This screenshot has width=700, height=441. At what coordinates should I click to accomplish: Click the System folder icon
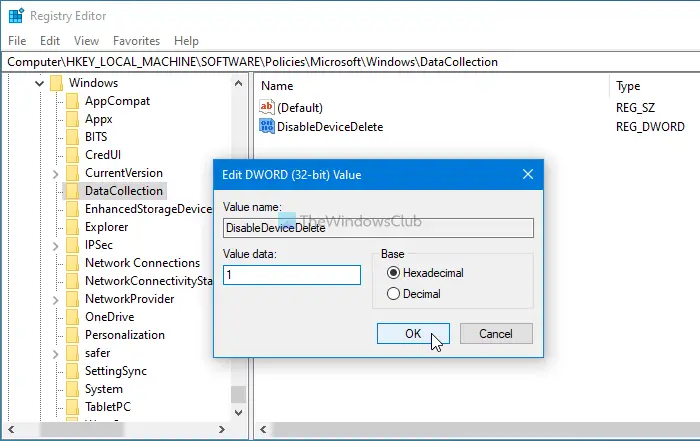72,389
